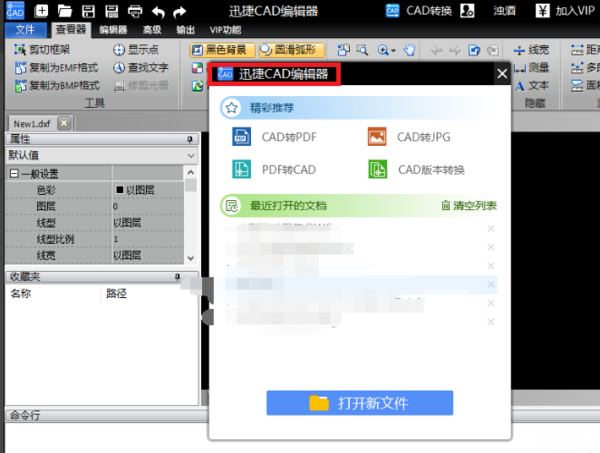The height and width of the screenshot is (453, 600).
Task: Close the 迅捷CAD编辑器 dialog
Action: (502, 73)
